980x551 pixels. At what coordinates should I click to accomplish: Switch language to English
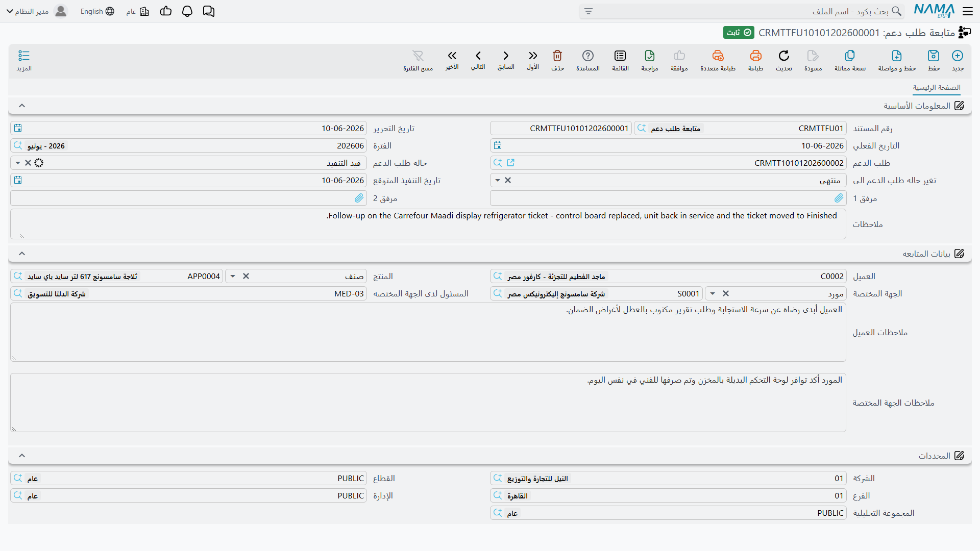97,11
